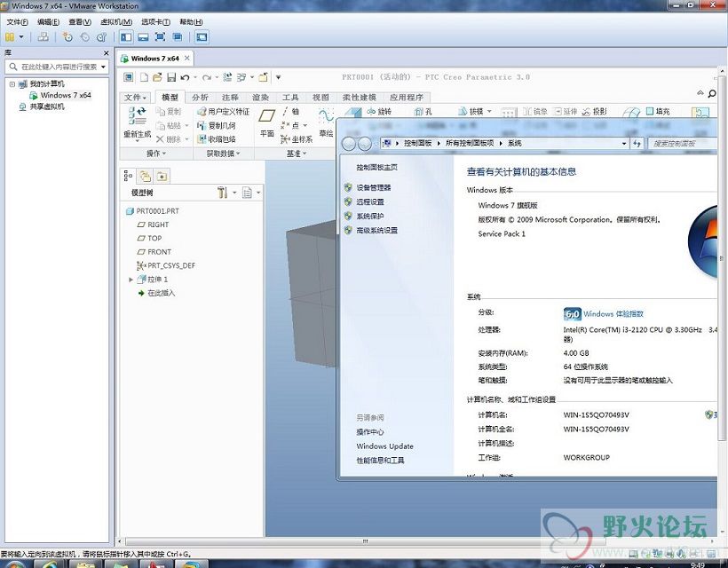Viewport: 728px width, 568px height.
Task: Switch to the 应用程序 ribbon tab
Action: pos(407,98)
